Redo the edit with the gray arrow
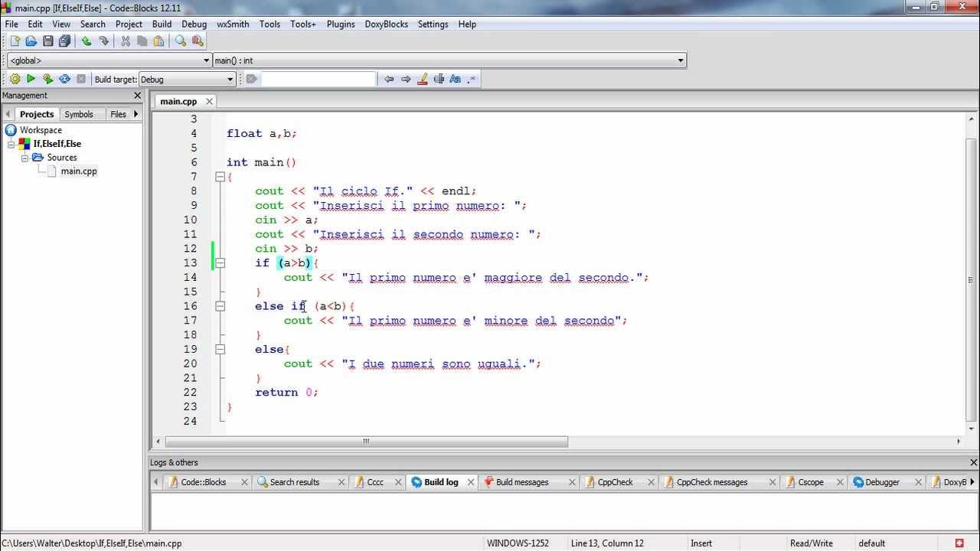This screenshot has height=551, width=980. pyautogui.click(x=103, y=41)
